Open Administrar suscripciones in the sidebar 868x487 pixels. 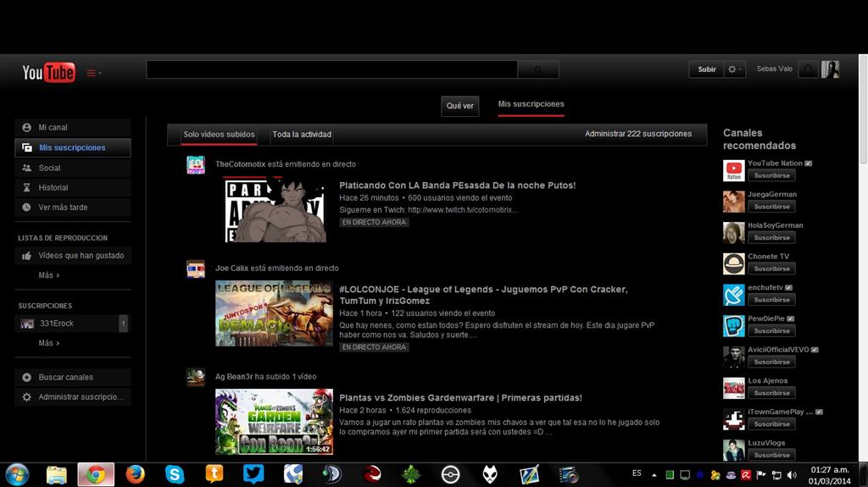click(73, 396)
